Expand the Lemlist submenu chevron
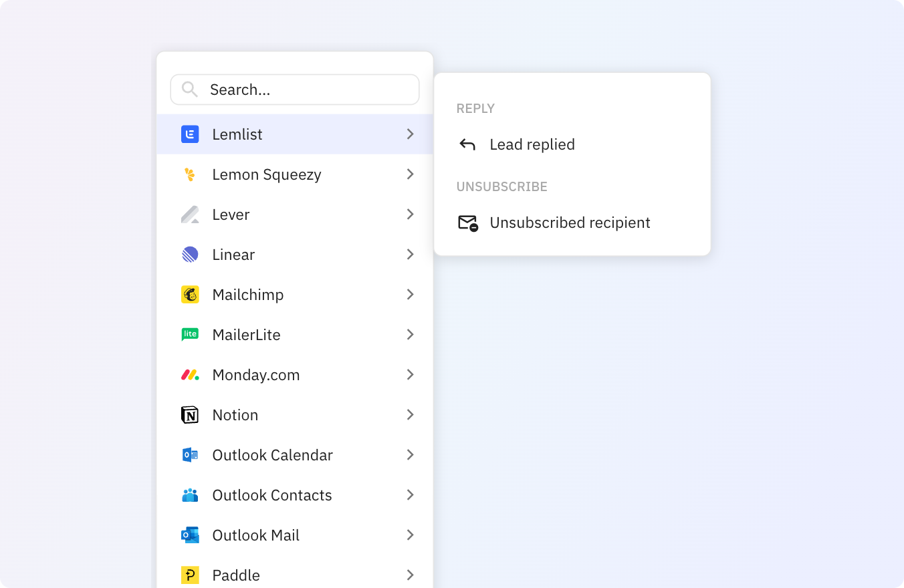Image resolution: width=904 pixels, height=588 pixels. [411, 134]
